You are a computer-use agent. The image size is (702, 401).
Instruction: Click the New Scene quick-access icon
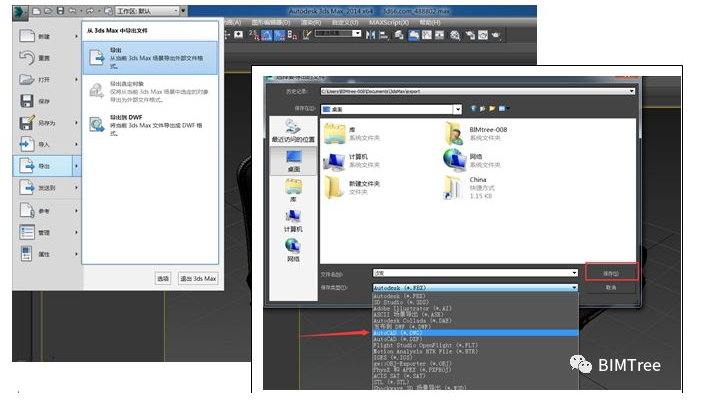point(37,11)
